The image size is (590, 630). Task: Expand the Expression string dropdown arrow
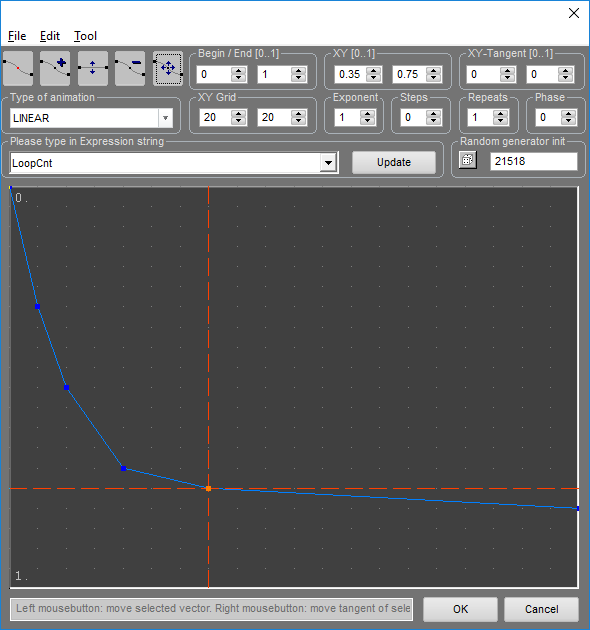pyautogui.click(x=328, y=163)
